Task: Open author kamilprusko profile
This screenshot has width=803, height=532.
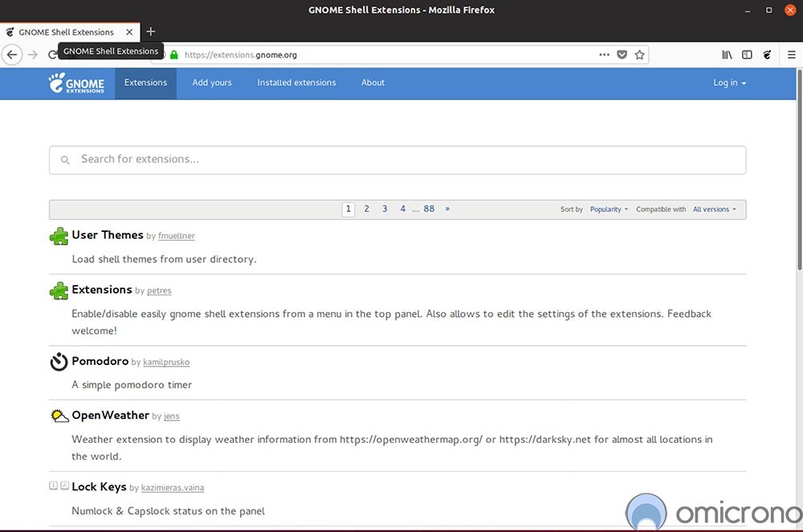Action: point(166,362)
